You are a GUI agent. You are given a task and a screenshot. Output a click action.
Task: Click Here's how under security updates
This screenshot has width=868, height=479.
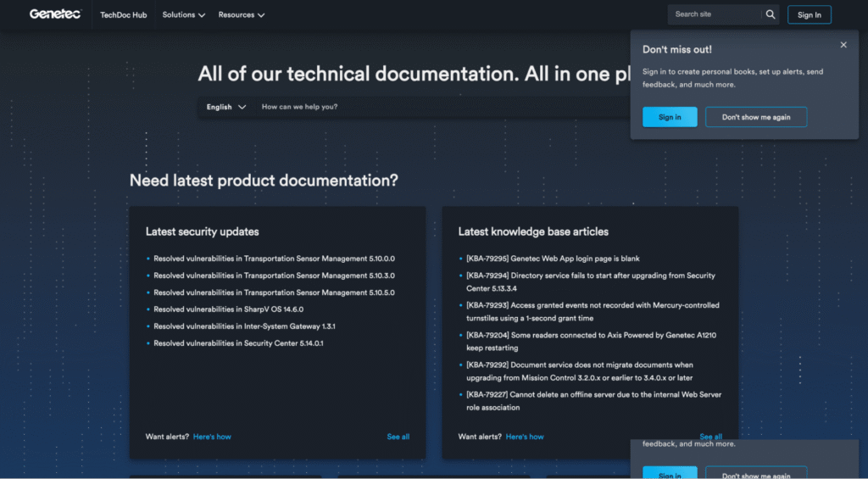(212, 437)
